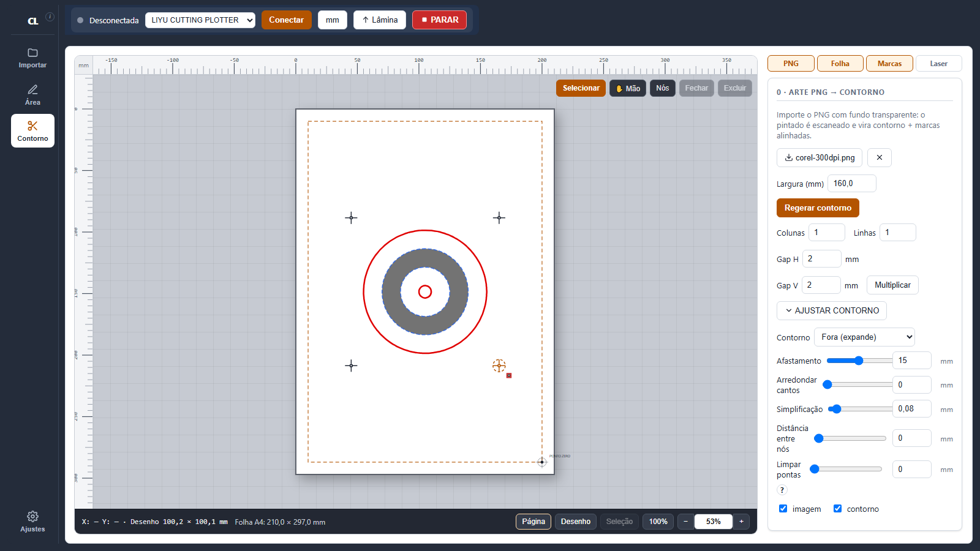980x551 pixels.
Task: Open the Contorno scissors section
Action: pos(32,131)
